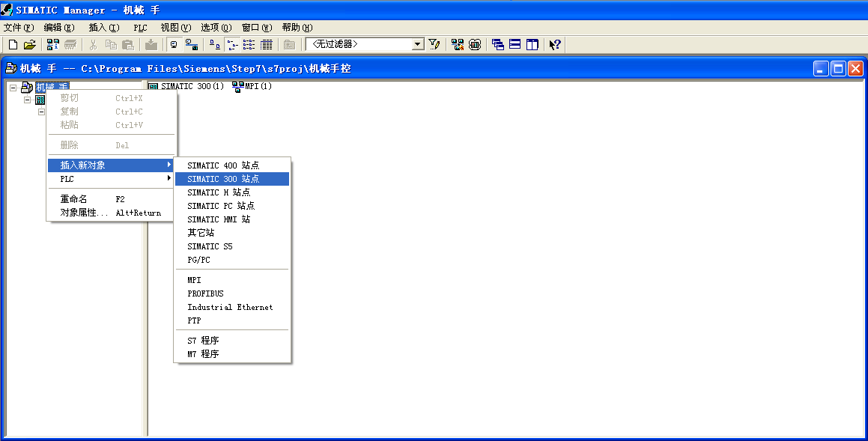This screenshot has height=441, width=868.
Task: Click the Configure Network toolbar icon
Action: (458, 45)
